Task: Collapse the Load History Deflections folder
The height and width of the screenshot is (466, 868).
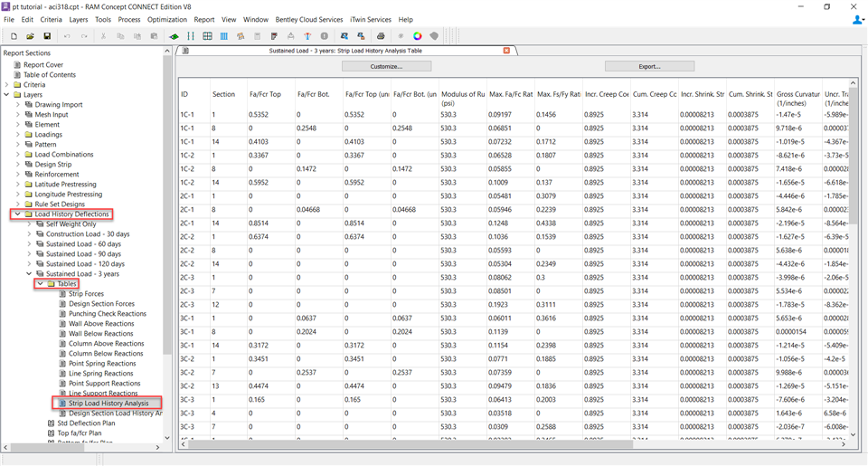Action: click(18, 214)
